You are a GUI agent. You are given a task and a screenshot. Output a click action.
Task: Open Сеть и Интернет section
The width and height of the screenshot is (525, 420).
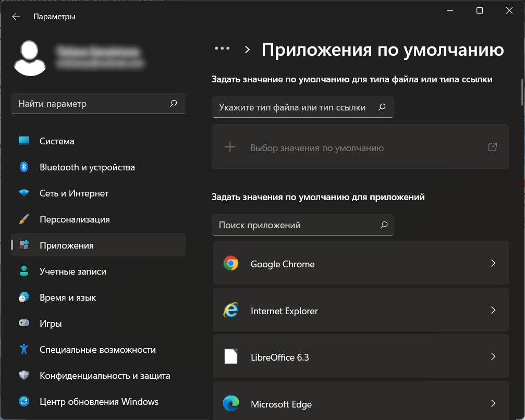[x=98, y=193]
